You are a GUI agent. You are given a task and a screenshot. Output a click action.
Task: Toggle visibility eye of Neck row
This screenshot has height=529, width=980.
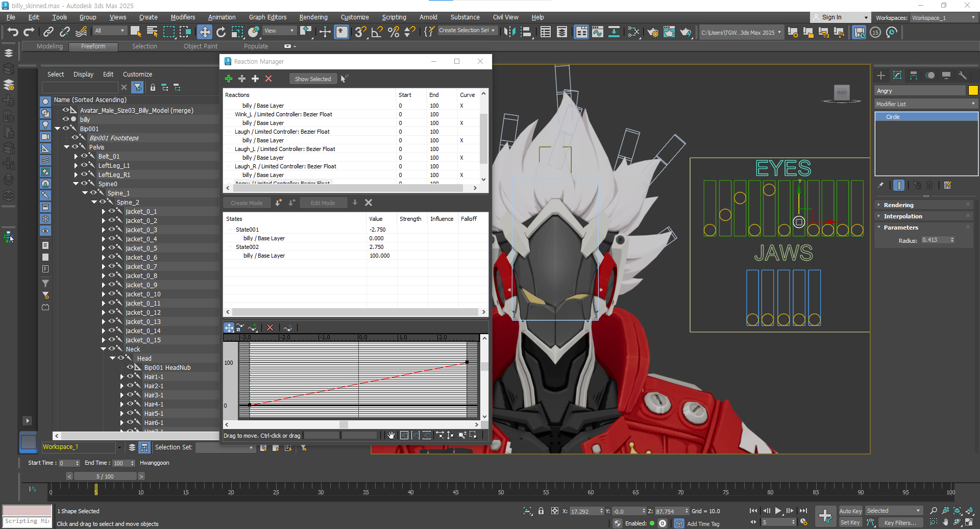(x=112, y=349)
